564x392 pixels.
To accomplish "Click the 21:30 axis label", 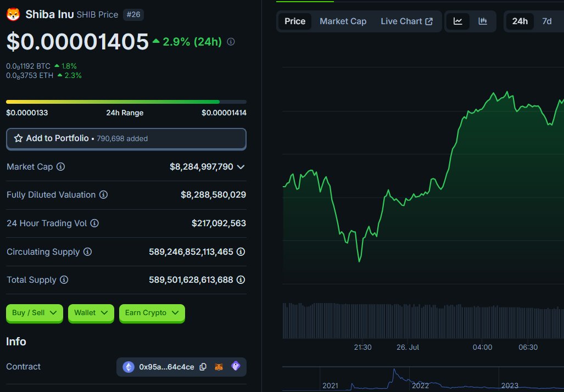I will pyautogui.click(x=362, y=348).
